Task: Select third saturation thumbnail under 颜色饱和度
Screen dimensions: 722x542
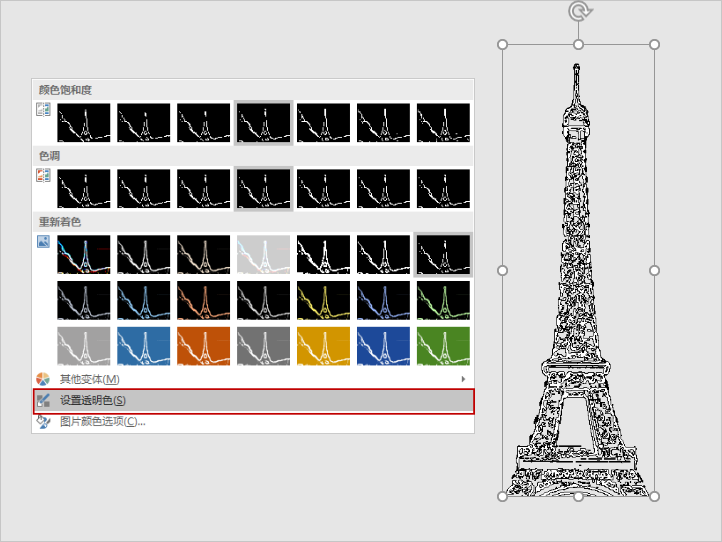Action: [204, 122]
